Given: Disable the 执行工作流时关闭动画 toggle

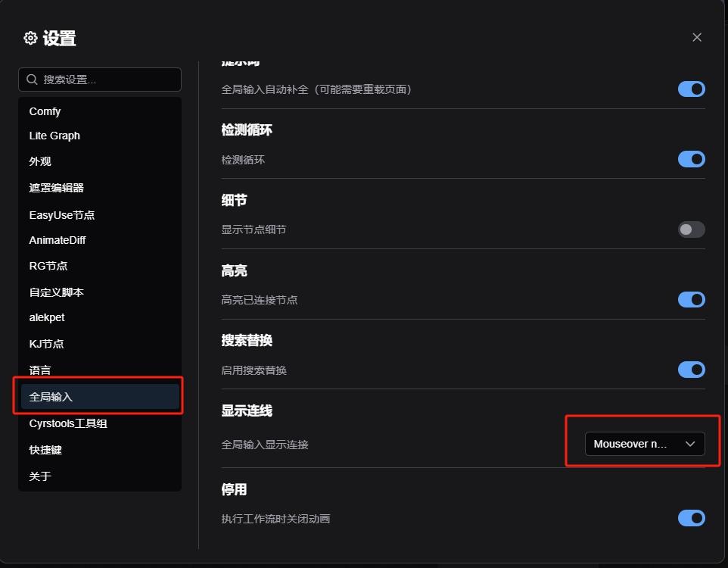Looking at the screenshot, I should 691,518.
